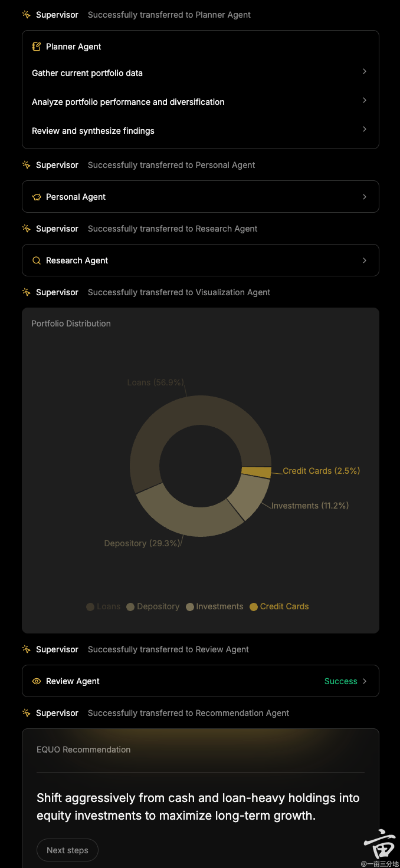
Task: Open the Research Agent row
Action: [365, 260]
